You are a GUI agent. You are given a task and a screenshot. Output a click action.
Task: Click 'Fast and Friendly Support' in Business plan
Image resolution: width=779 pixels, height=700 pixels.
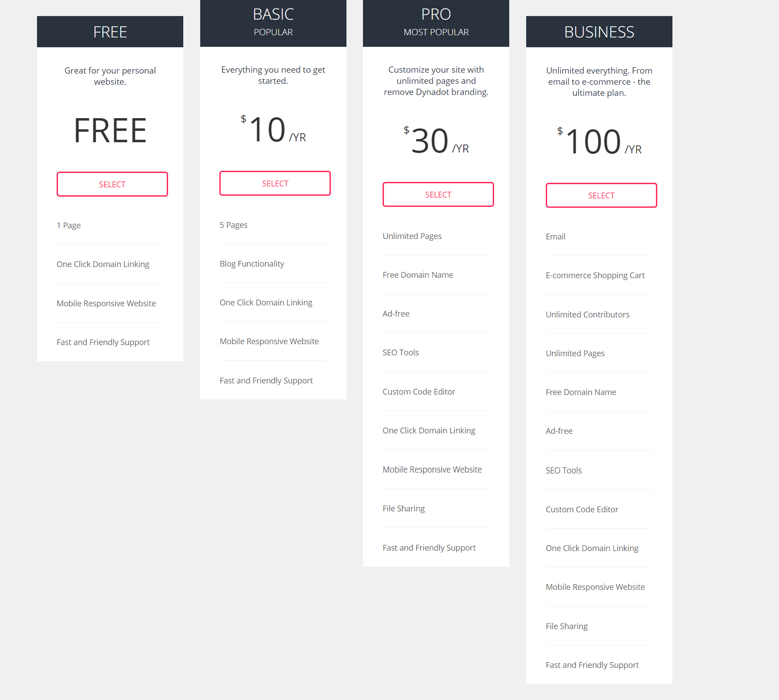pos(592,665)
